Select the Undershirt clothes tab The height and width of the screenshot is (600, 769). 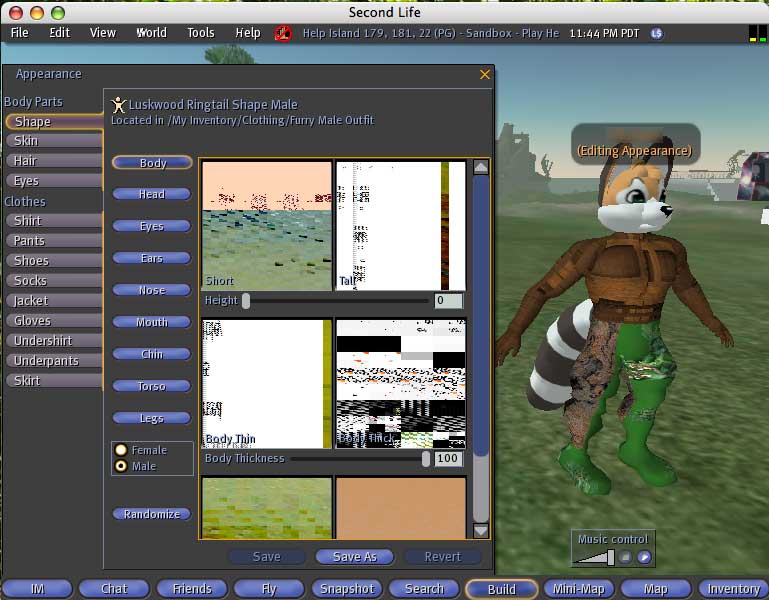click(x=54, y=340)
